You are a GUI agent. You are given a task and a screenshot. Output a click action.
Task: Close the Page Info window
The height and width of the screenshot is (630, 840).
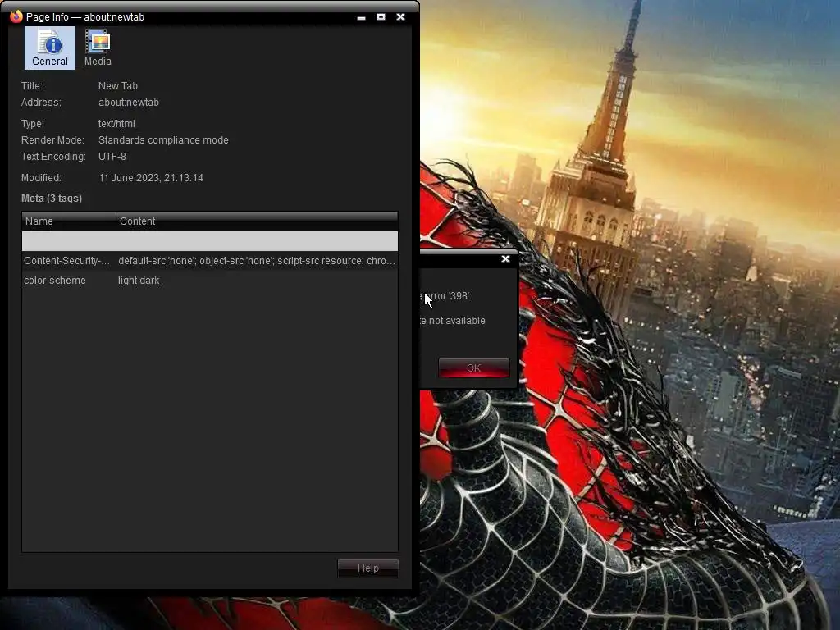400,17
